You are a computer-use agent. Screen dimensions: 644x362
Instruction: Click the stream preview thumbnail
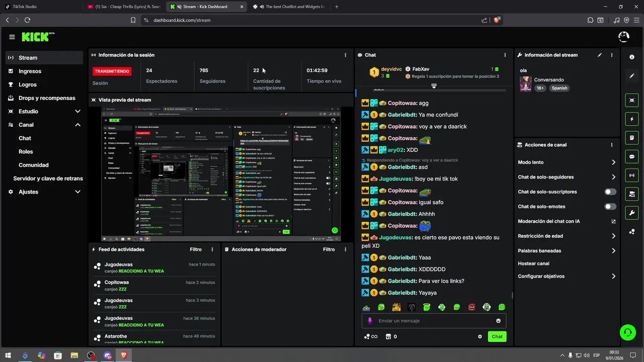click(221, 174)
